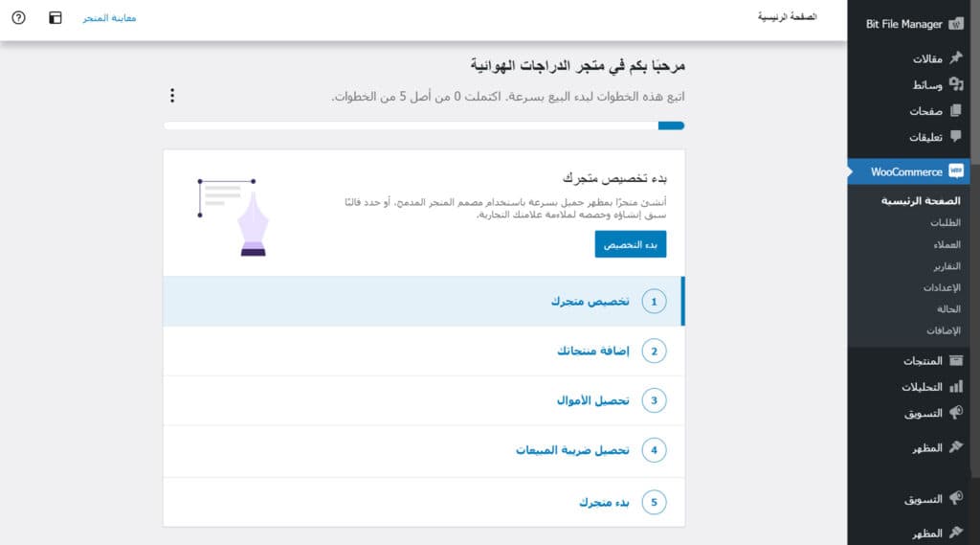Click the وسائط media icon
Image resolution: width=980 pixels, height=545 pixels.
pos(956,84)
